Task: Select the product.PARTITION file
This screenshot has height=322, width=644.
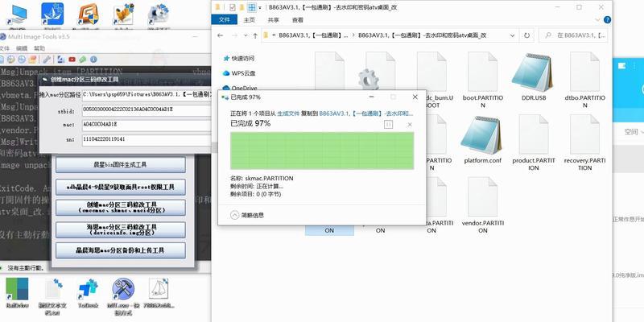Action: click(534, 143)
